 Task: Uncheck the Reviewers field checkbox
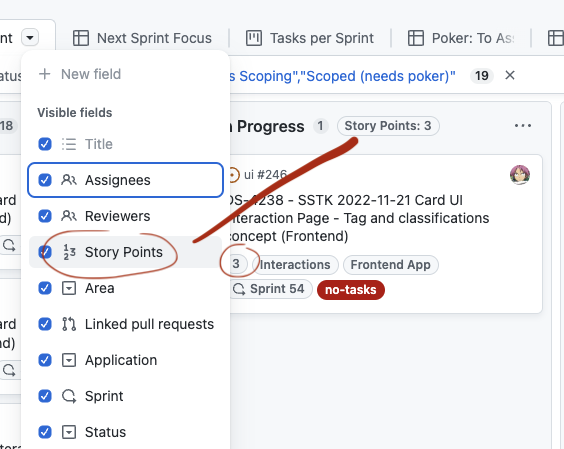click(x=45, y=216)
